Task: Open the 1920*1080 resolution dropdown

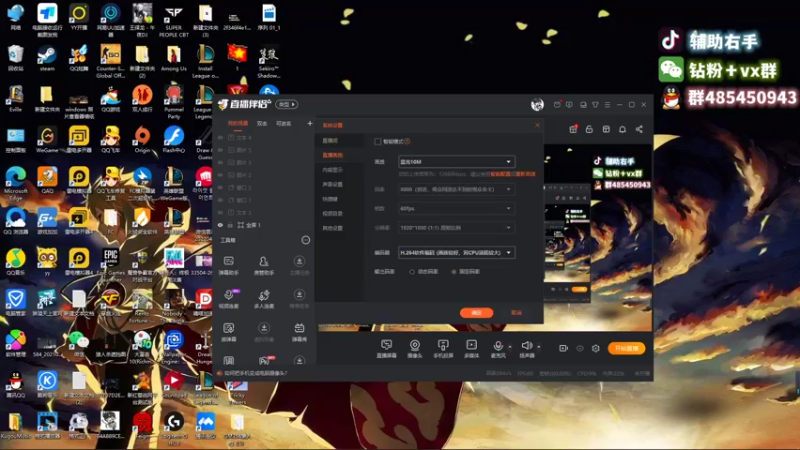Action: click(456, 228)
